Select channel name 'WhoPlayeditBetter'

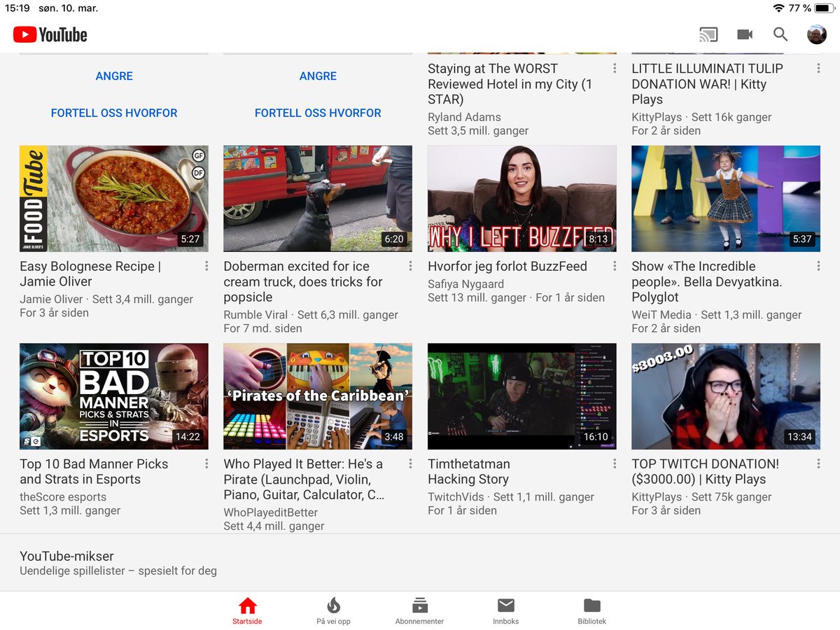coord(271,512)
